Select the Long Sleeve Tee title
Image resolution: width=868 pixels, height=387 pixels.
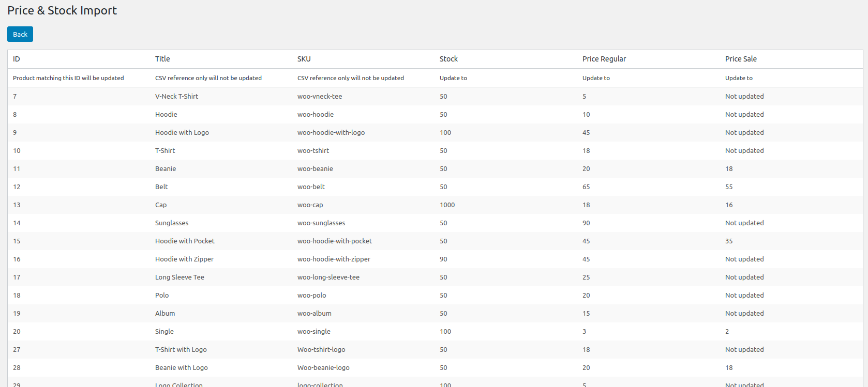(179, 277)
